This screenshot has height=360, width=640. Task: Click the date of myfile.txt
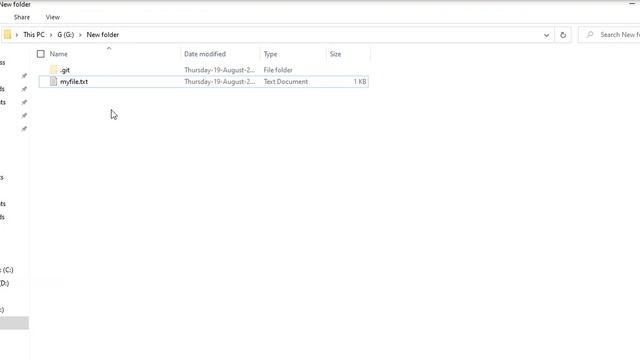pos(220,82)
